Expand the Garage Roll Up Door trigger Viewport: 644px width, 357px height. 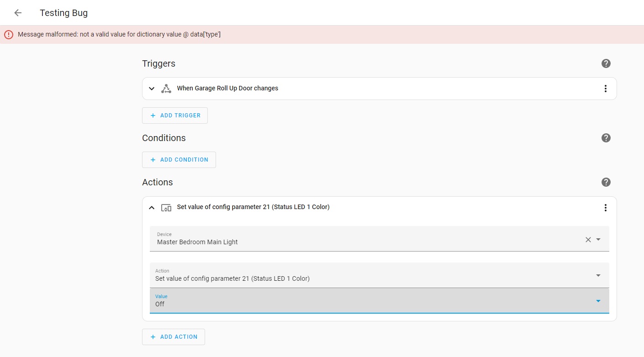[x=152, y=88]
